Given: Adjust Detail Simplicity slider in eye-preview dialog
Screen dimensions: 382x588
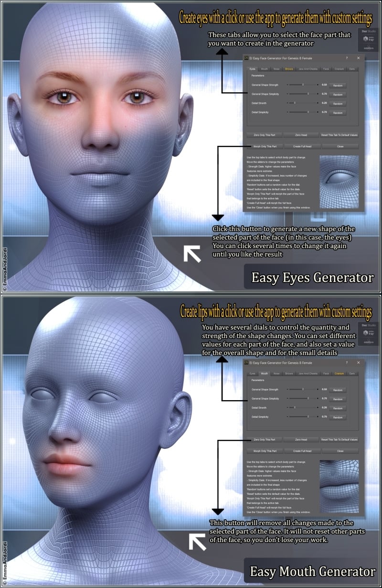Looking at the screenshot, I should (x=303, y=112).
